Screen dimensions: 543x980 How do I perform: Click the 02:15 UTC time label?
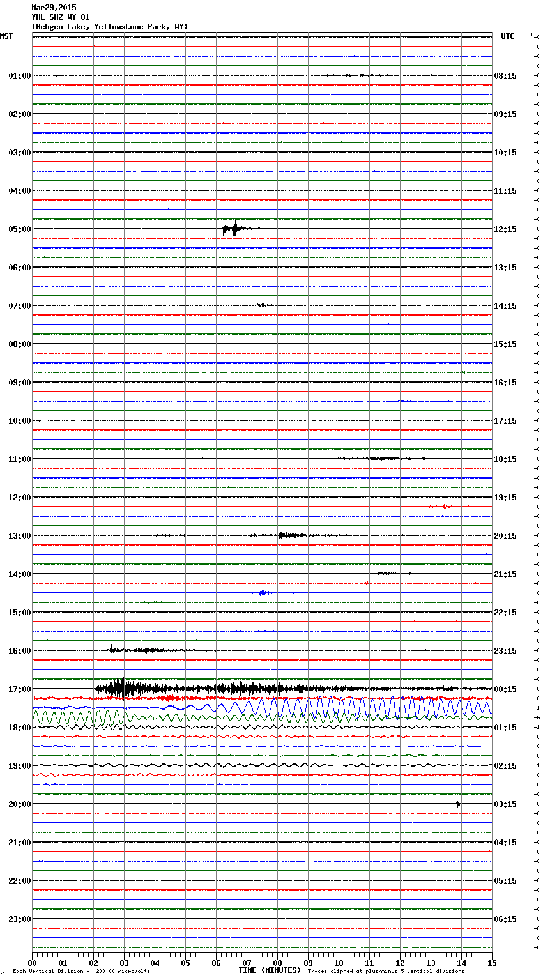point(505,766)
